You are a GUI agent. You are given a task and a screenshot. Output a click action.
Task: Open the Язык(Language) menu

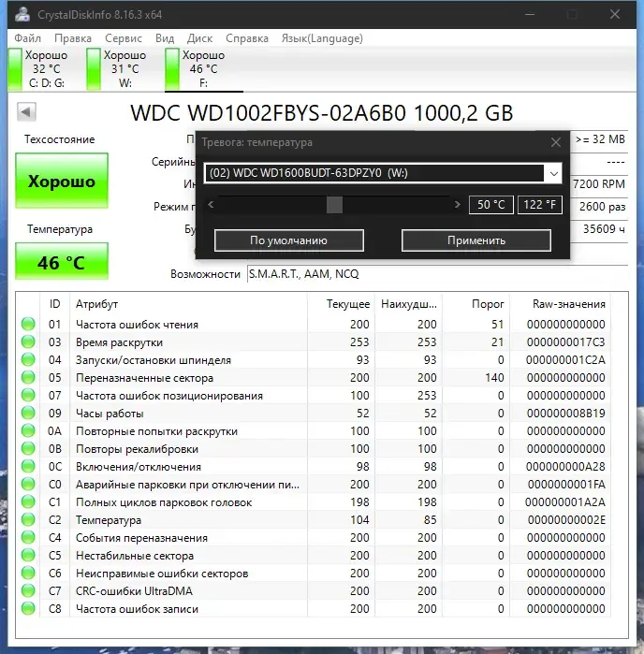[x=322, y=38]
